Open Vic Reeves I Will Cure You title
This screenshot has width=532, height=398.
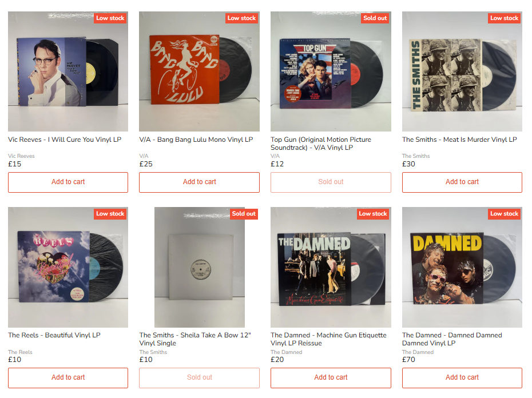65,140
